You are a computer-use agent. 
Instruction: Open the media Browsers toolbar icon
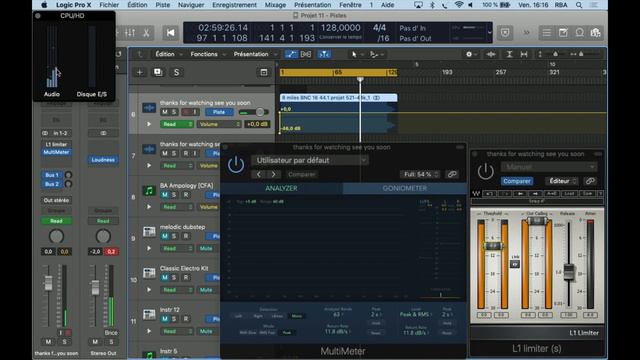(596, 33)
